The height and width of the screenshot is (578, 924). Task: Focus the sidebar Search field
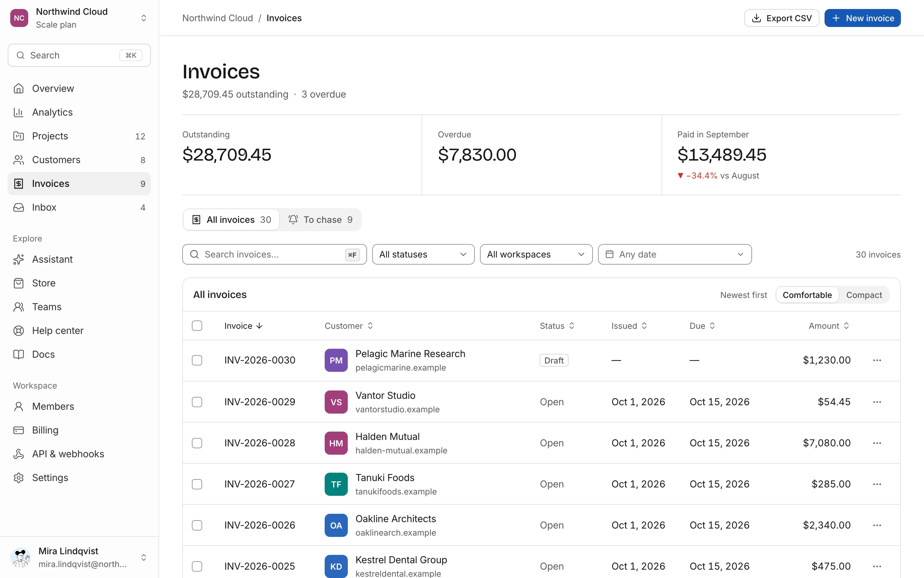79,55
